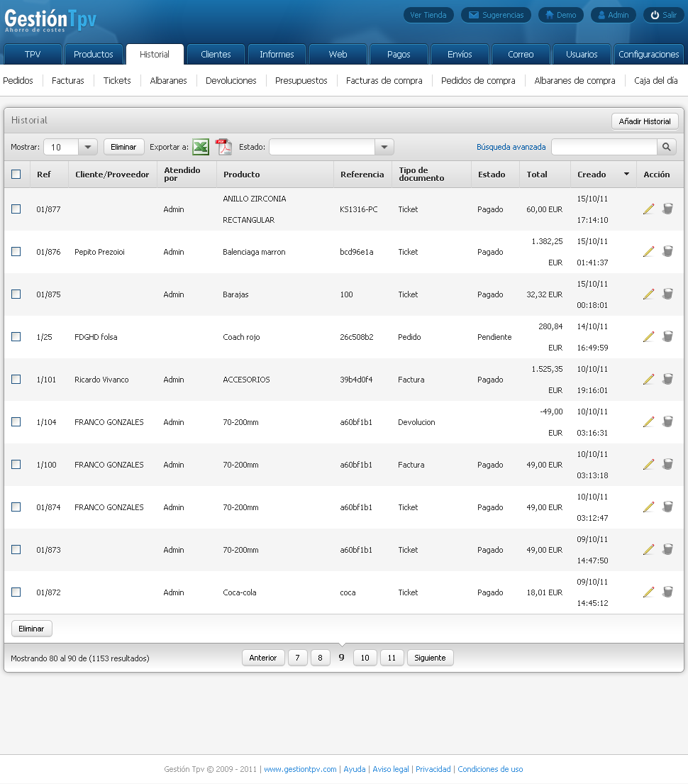Delete row 01/877 with trash icon
This screenshot has width=688, height=784.
coord(667,209)
